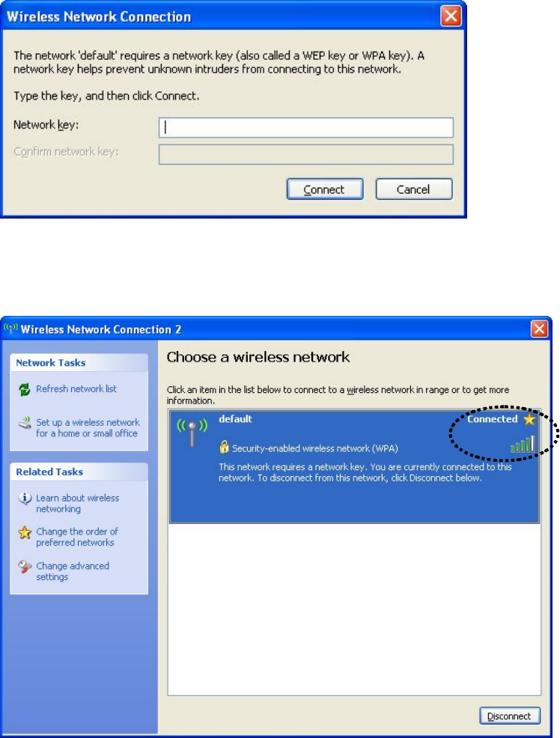Viewport: 560px width, 738px height.
Task: Click the star icon for preferred networks order
Action: click(25, 532)
